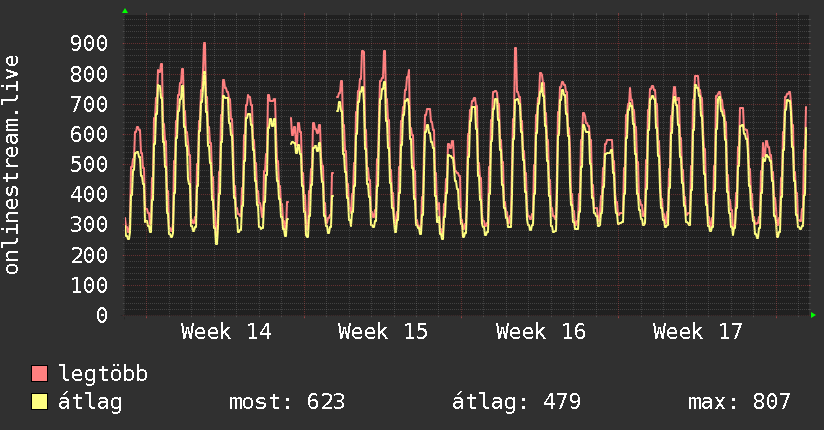Click the 0 y-axis tick label

[x=102, y=315]
